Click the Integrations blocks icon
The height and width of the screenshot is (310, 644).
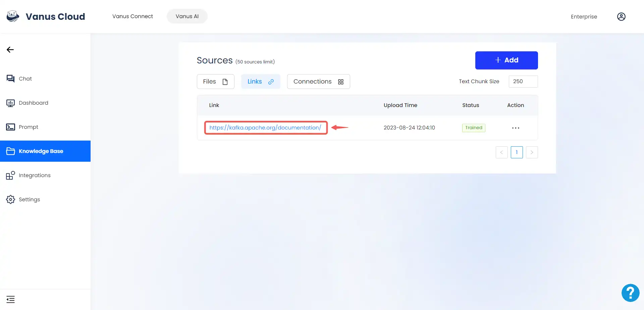coord(10,175)
